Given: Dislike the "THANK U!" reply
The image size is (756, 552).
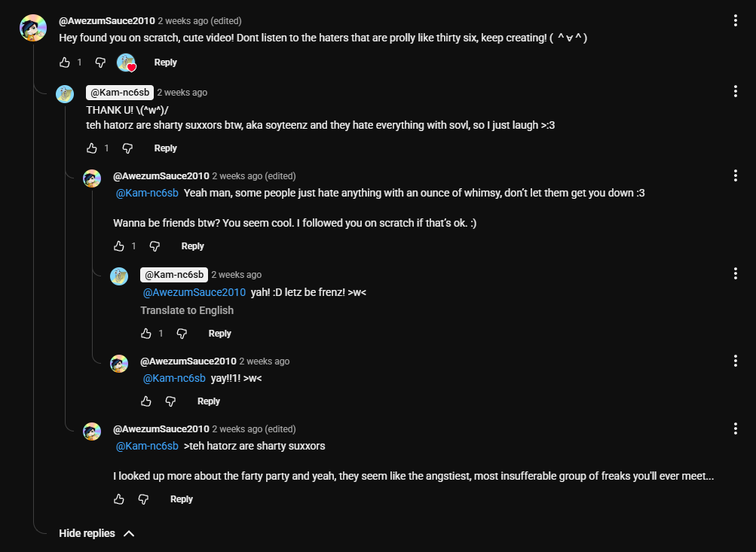Looking at the screenshot, I should coord(127,148).
